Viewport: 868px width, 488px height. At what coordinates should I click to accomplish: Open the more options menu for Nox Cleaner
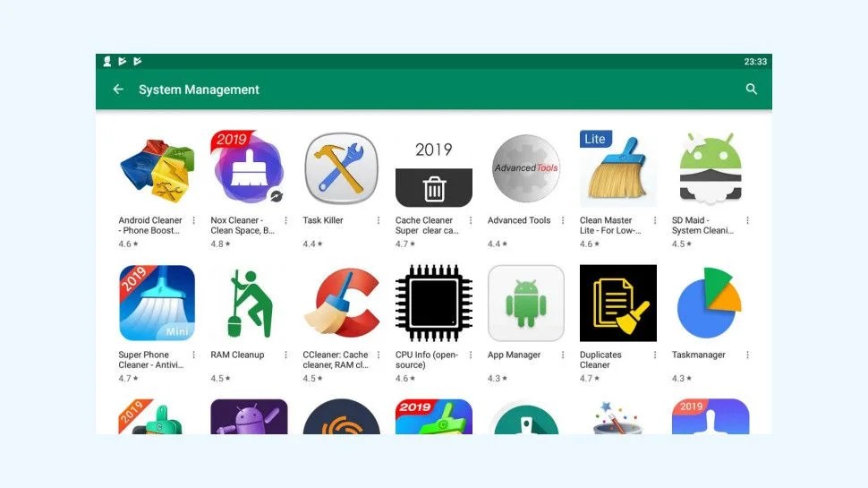point(285,220)
